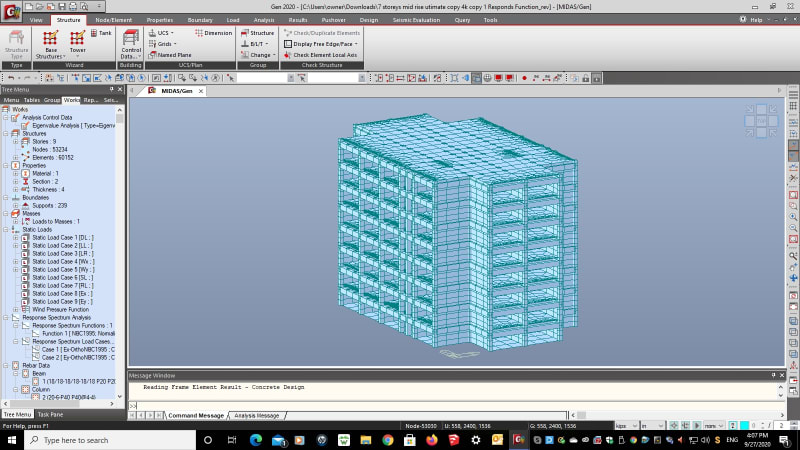Click the MIDAS Gen application logo
Image resolution: width=800 pixels, height=450 pixels.
11,11
